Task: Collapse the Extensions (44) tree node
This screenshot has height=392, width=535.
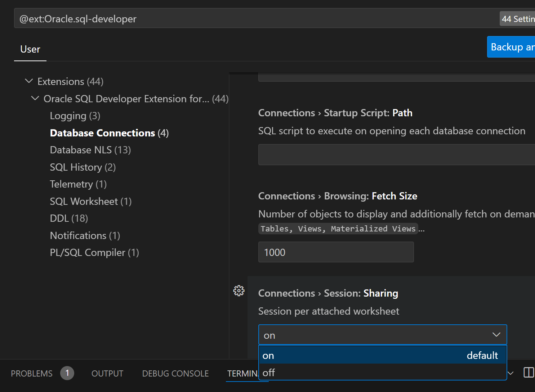Action: click(29, 81)
